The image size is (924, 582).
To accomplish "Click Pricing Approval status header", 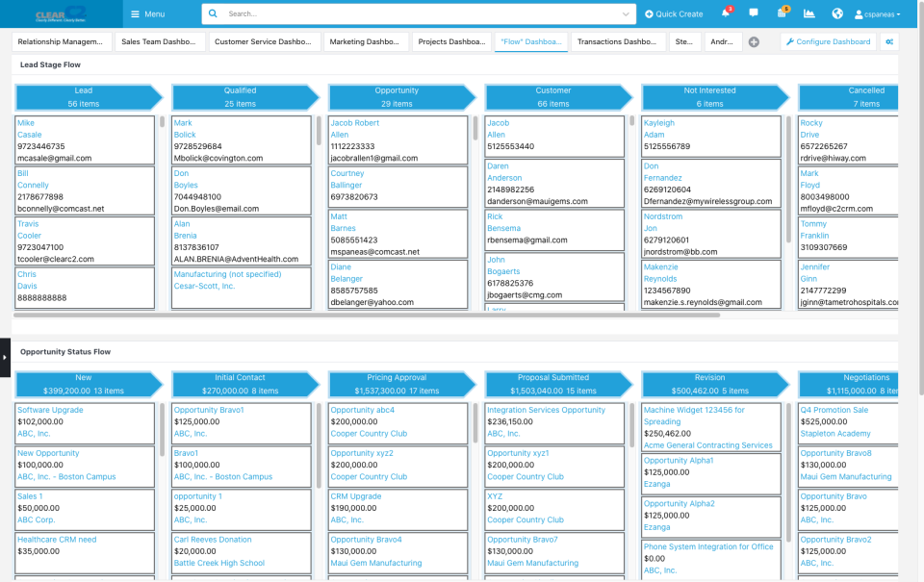I will (402, 384).
